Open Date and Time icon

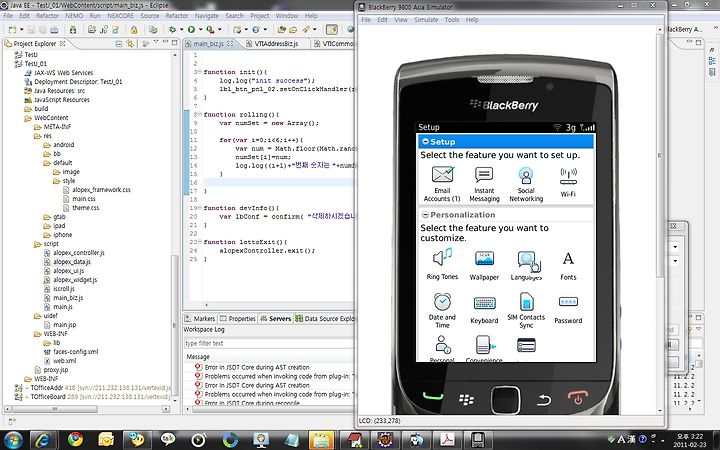tap(442, 310)
